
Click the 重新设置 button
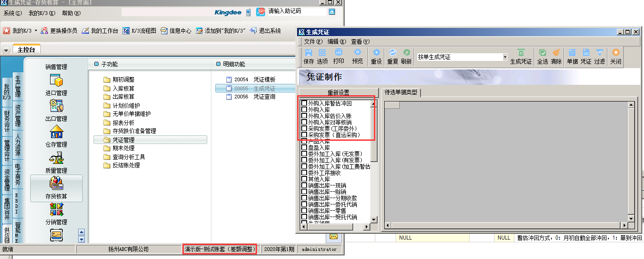pyautogui.click(x=338, y=92)
